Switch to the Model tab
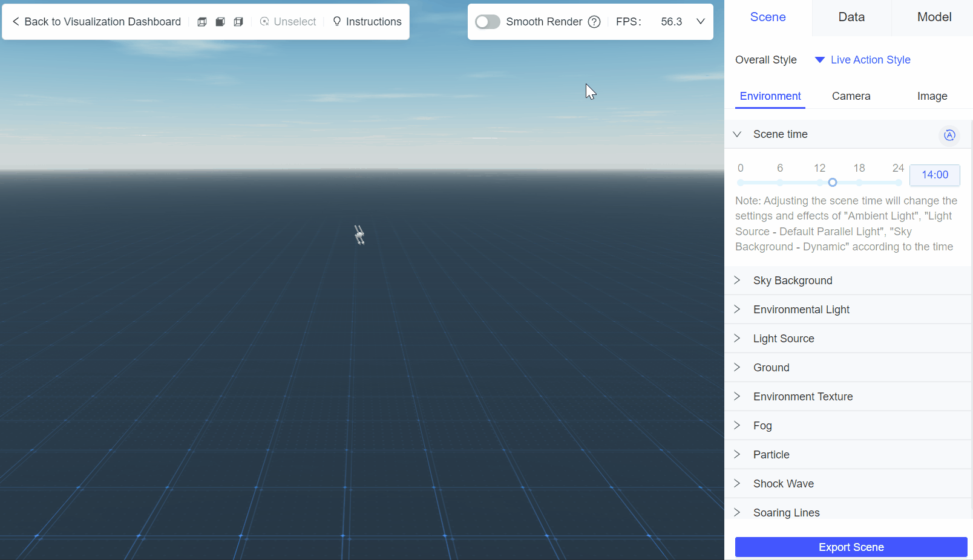 pos(934,18)
